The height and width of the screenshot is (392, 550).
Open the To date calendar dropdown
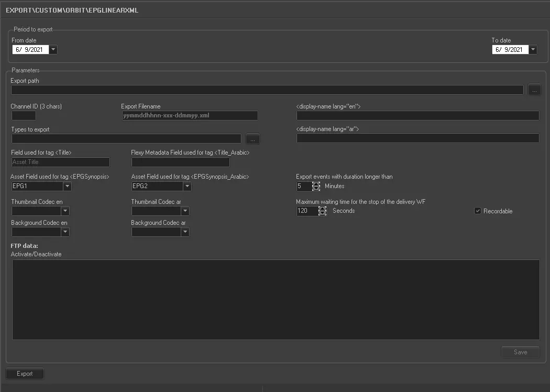point(533,50)
